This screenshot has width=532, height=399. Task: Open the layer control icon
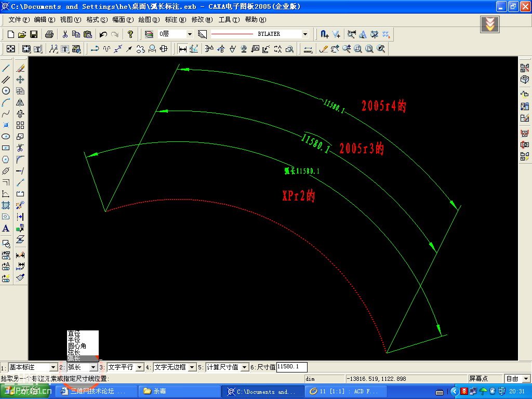(149, 34)
